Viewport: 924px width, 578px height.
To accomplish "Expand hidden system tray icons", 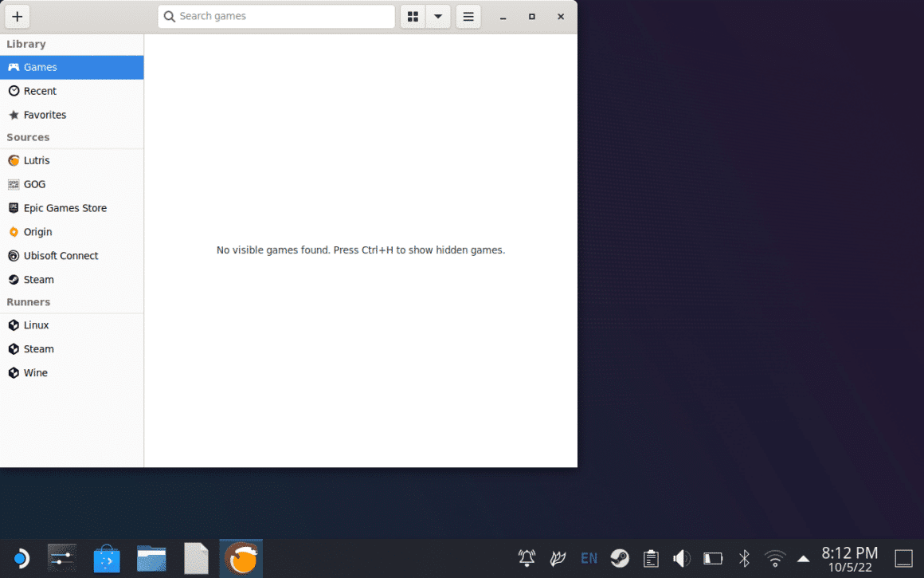I will tap(803, 559).
